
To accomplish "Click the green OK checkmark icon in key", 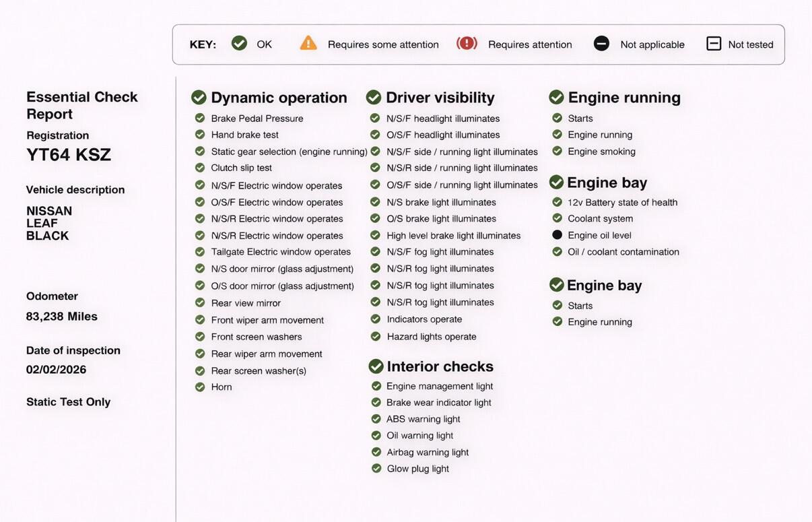I will click(239, 44).
